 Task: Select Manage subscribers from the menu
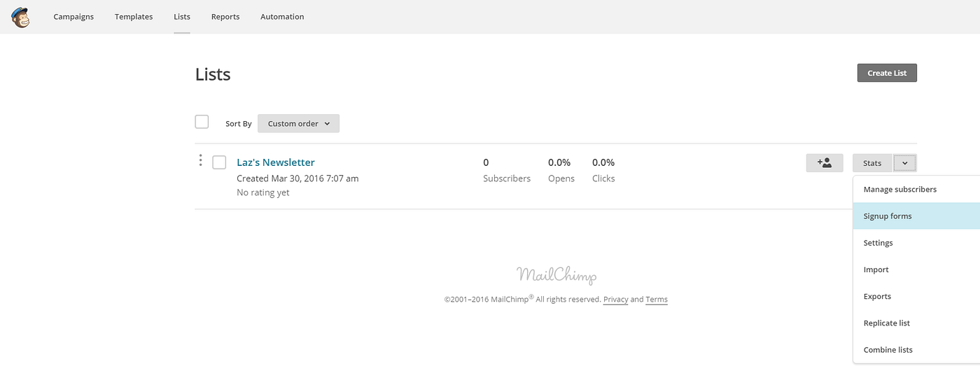pyautogui.click(x=916, y=189)
